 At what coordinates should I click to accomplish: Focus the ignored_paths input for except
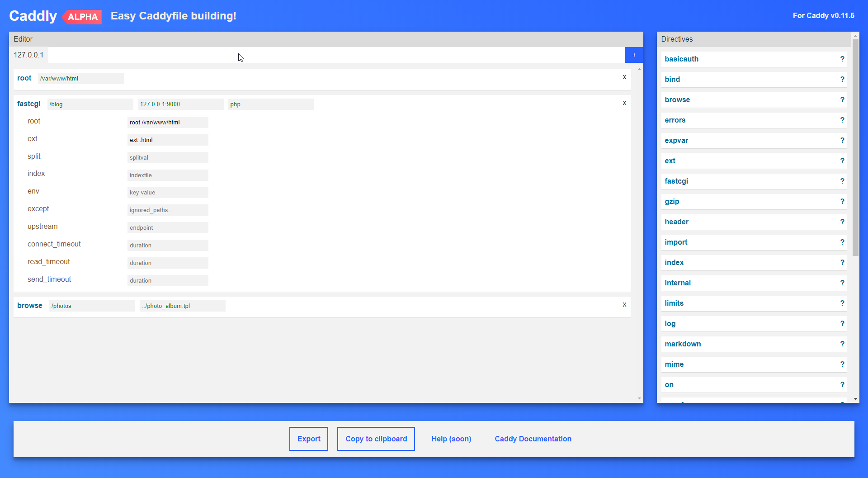168,210
